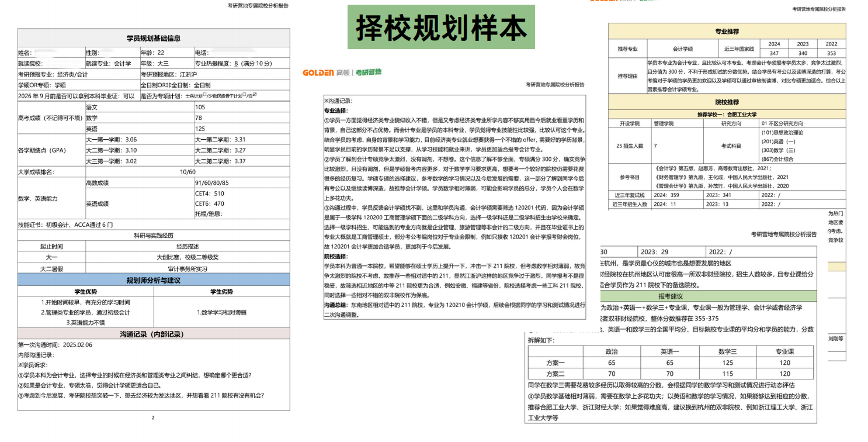Click the 沟通记录（内部记录）header
868x442 pixels.
pyautogui.click(x=154, y=334)
